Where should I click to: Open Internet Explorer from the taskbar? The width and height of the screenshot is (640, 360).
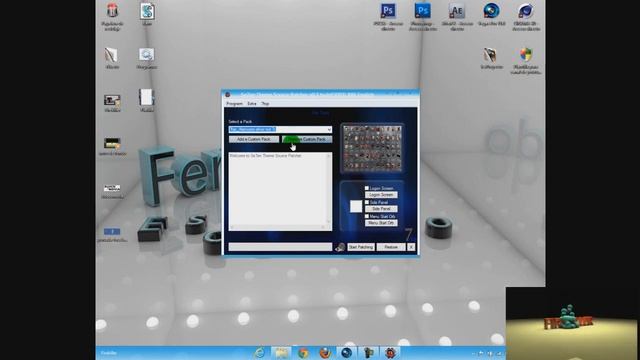click(x=259, y=353)
